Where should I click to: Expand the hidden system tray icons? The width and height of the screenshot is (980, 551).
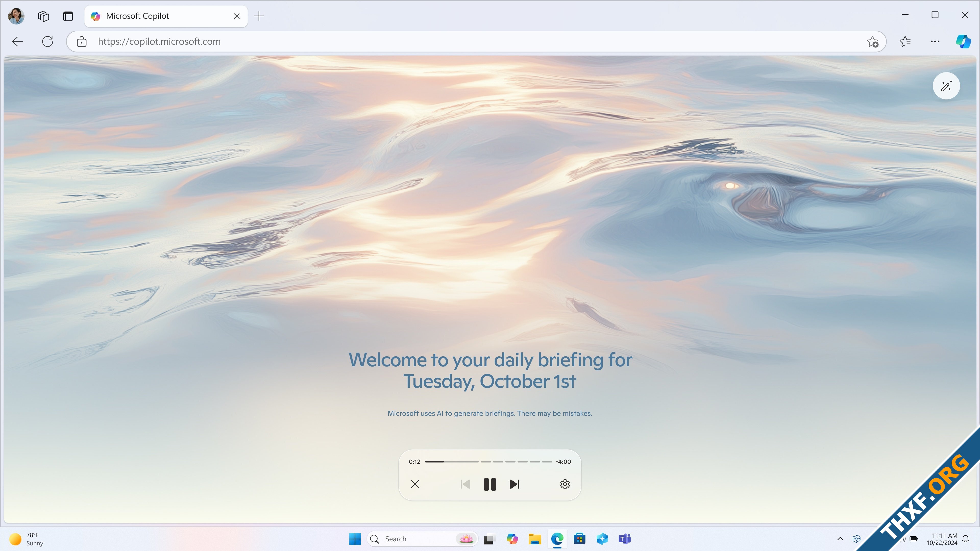click(x=840, y=539)
